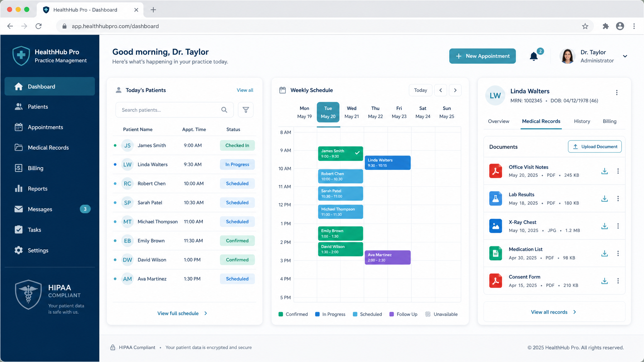Open Settings in the sidebar
This screenshot has height=362, width=644.
50,250
